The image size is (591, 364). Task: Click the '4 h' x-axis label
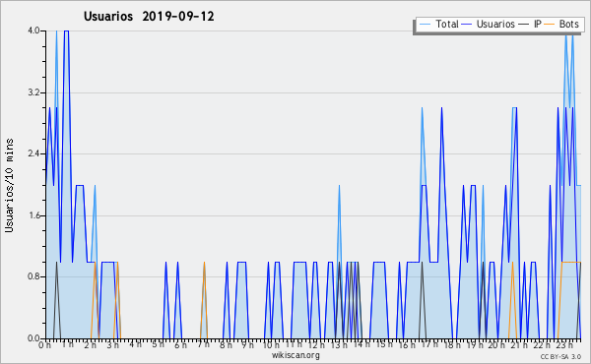pos(135,344)
